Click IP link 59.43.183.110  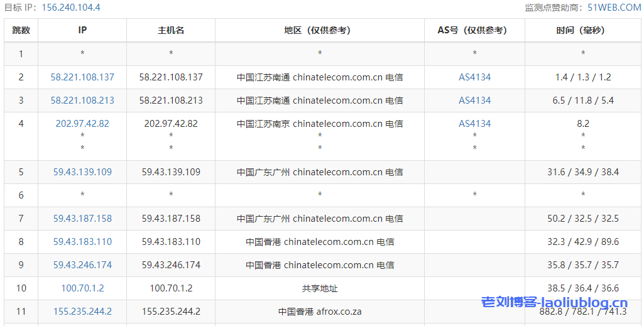click(x=82, y=242)
